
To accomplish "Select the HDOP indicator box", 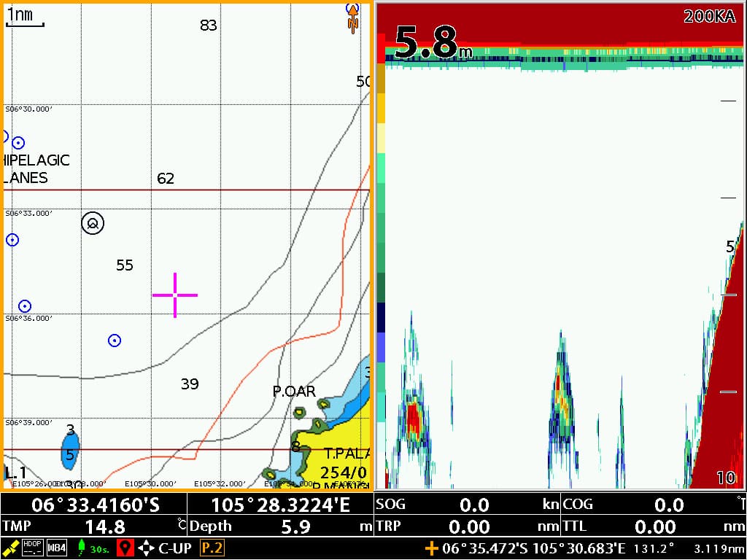I will coord(33,548).
